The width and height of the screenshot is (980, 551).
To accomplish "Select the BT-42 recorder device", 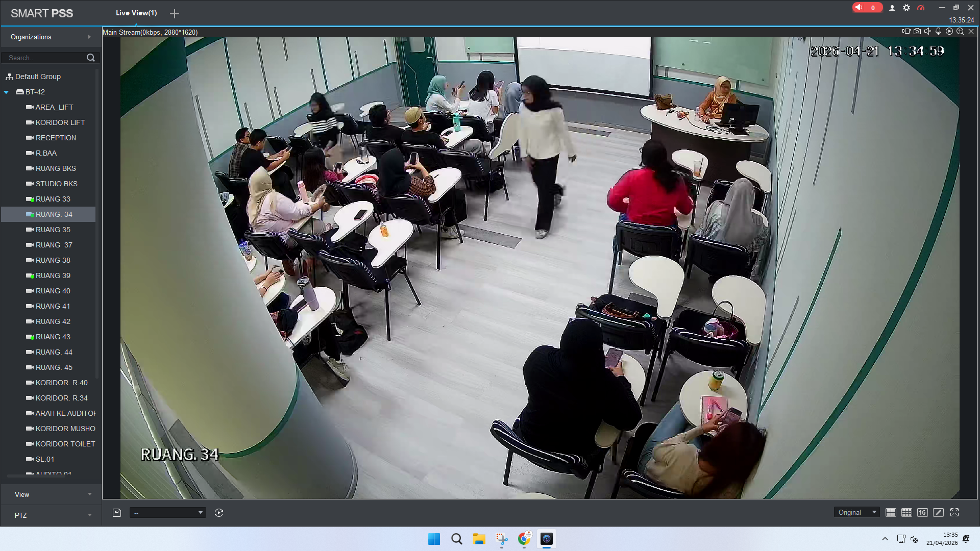I will coord(31,92).
